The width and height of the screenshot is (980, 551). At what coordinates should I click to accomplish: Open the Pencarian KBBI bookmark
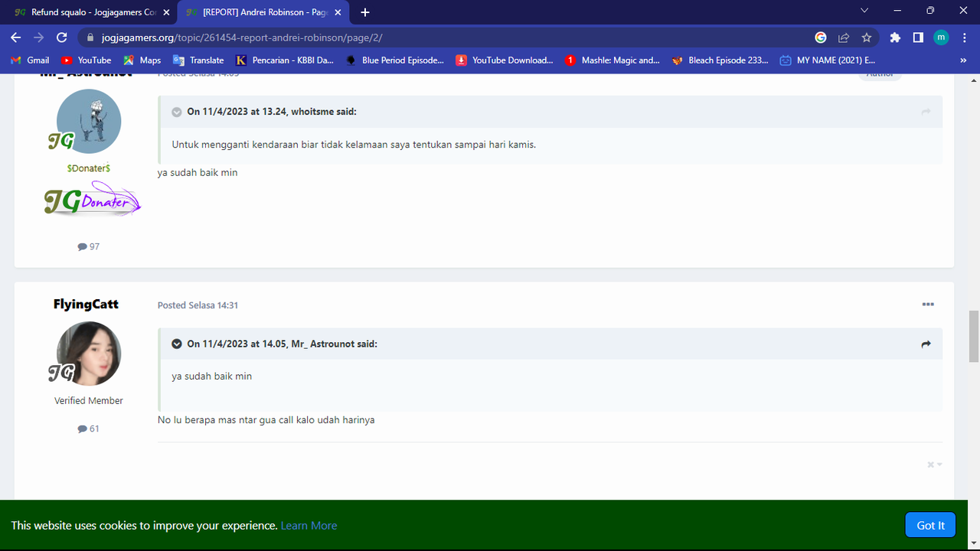point(285,60)
